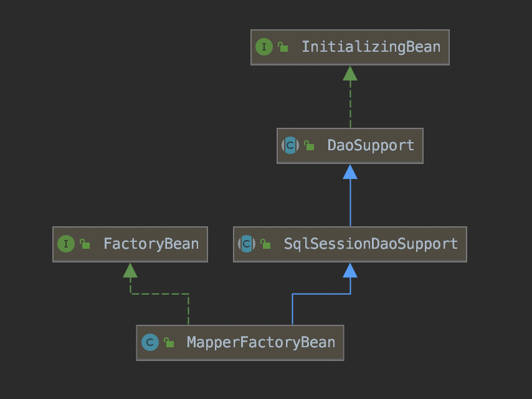Click the green arrowhead pointing to FactoryBean
The height and width of the screenshot is (399, 532).
pyautogui.click(x=130, y=270)
